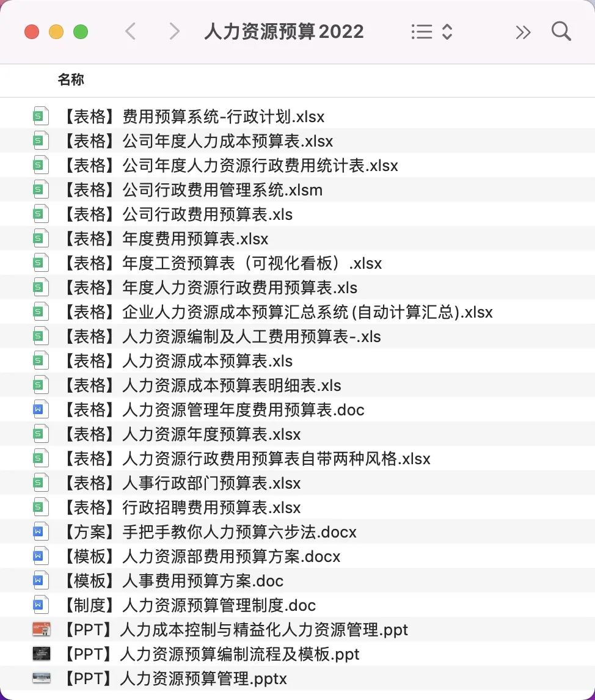The image size is (595, 700).
Task: Click spreadsheet icon of 人力资源编制及人工费用预算表-.xls
Action: [x=40, y=336]
